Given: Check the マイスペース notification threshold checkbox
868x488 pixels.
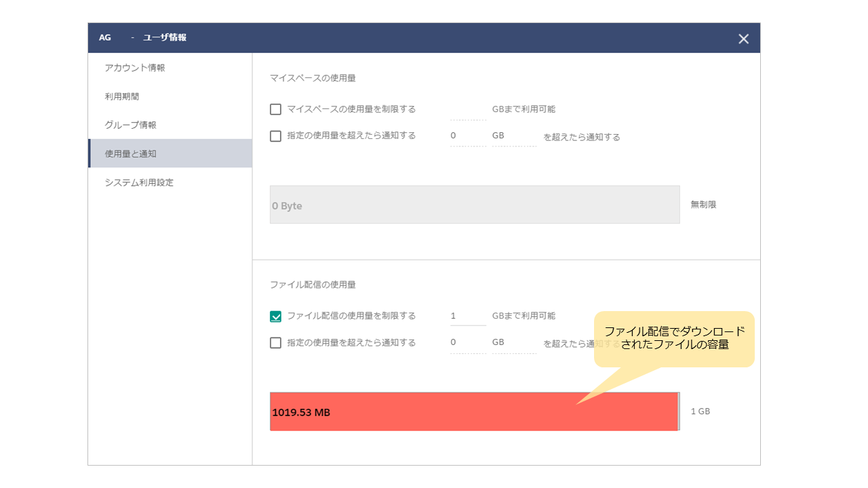Looking at the screenshot, I should 275,136.
